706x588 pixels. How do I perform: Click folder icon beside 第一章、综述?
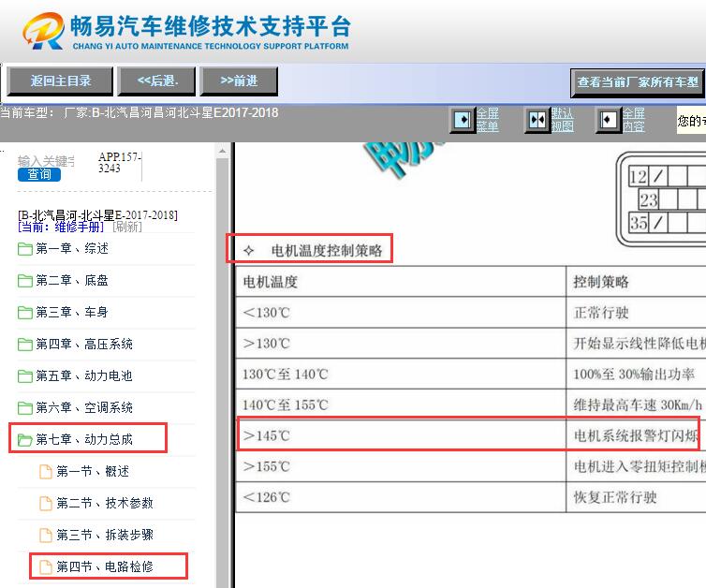click(x=24, y=249)
